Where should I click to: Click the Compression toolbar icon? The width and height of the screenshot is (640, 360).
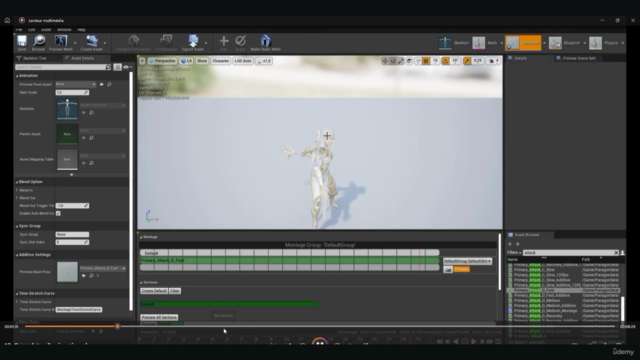pos(166,41)
